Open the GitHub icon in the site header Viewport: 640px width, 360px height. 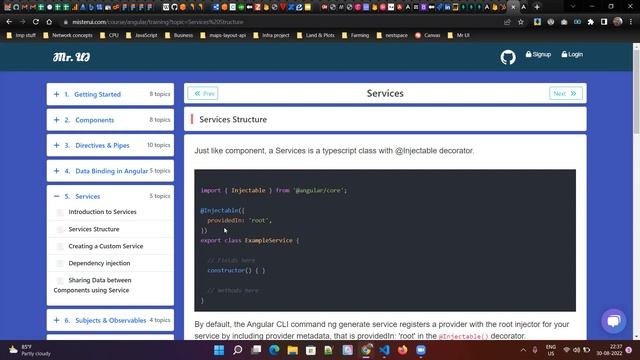(508, 57)
